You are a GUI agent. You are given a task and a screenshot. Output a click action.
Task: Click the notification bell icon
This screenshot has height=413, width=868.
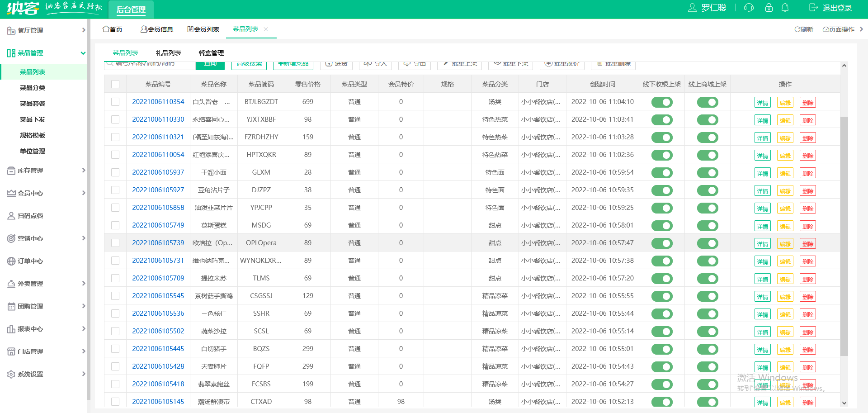coord(785,8)
